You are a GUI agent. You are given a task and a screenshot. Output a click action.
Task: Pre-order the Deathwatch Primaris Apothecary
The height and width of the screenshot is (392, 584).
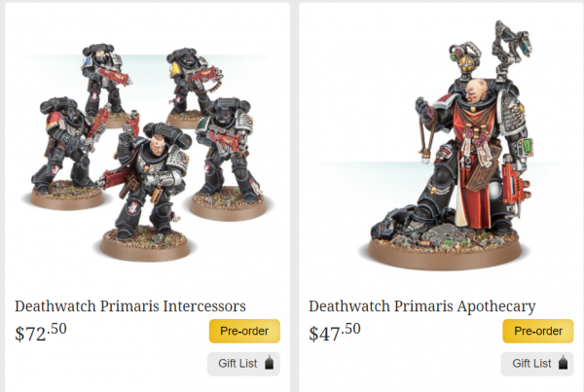pyautogui.click(x=538, y=331)
